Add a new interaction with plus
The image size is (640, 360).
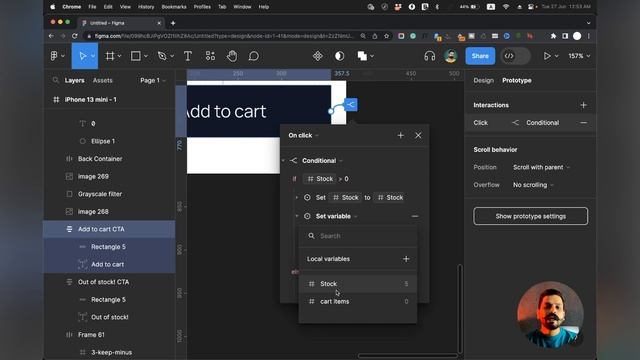click(583, 105)
